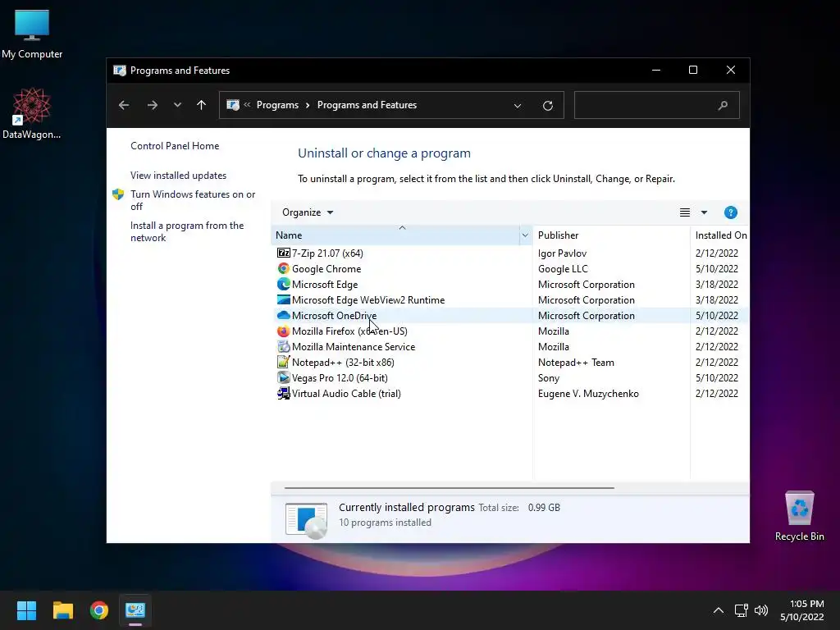Open My Computer desktop icon
Viewport: 840px width, 630px height.
coord(32,34)
